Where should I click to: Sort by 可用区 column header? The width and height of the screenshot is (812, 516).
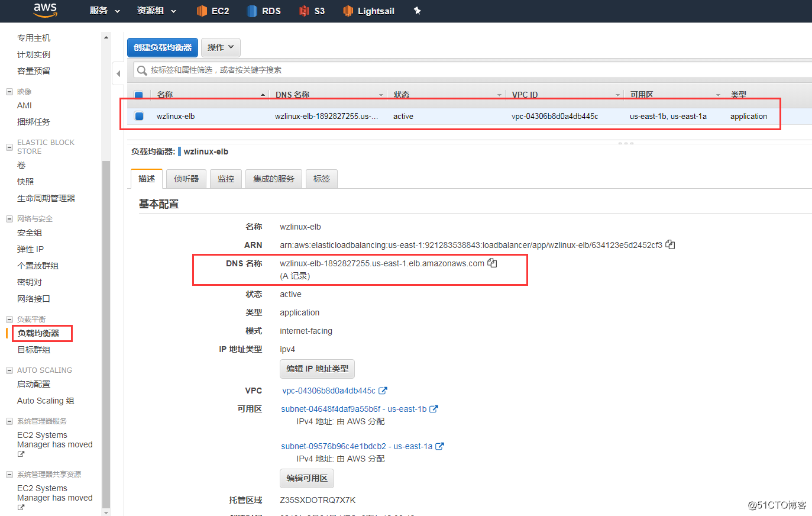(x=674, y=95)
